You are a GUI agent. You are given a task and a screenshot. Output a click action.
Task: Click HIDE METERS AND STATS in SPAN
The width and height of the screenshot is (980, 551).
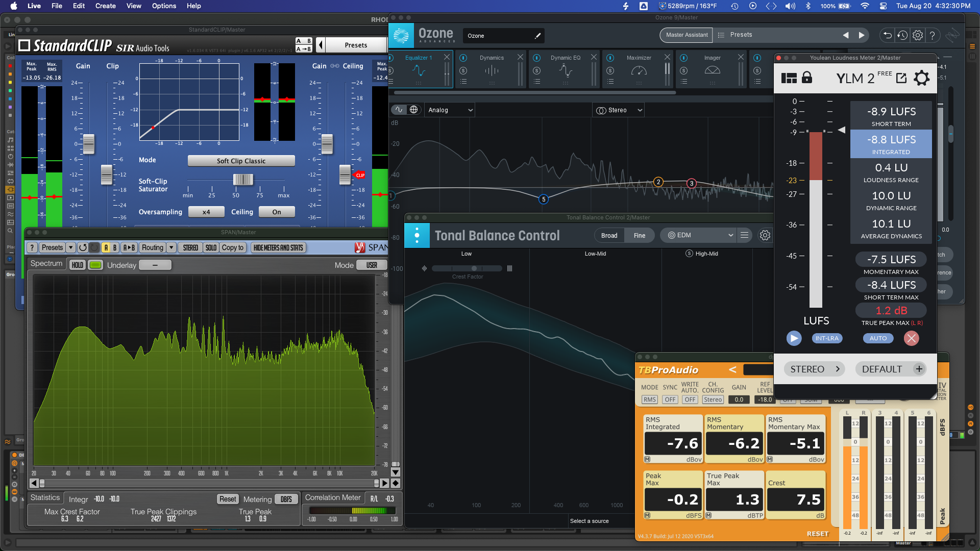[278, 247]
